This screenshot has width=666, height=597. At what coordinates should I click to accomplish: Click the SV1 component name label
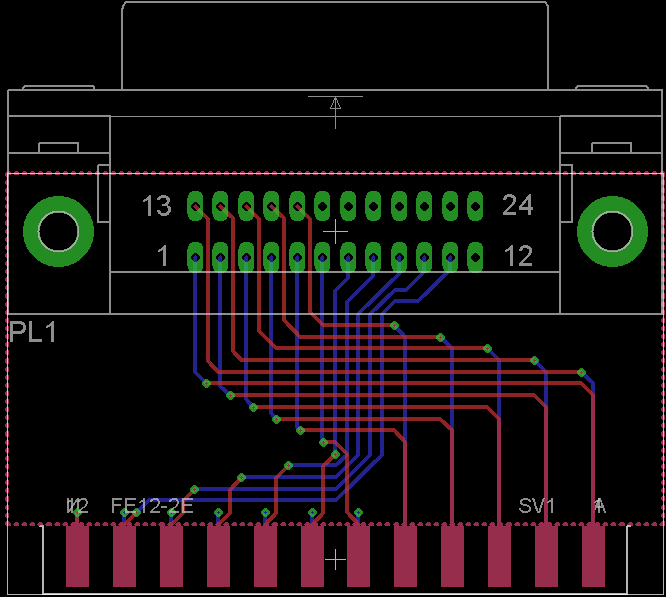coord(536,506)
